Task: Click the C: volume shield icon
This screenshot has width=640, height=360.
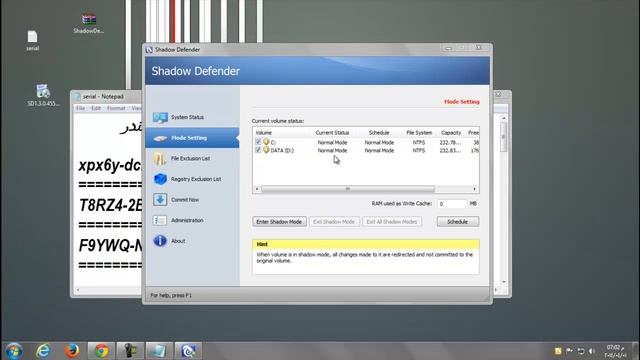Action: click(x=266, y=142)
